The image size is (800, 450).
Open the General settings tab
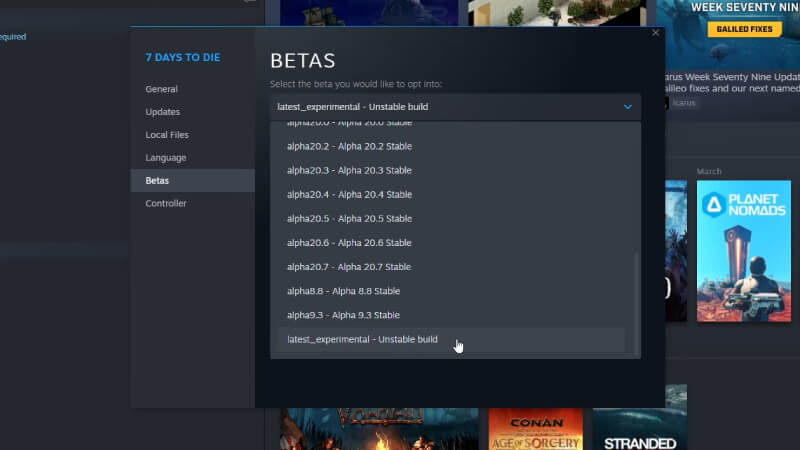(161, 89)
